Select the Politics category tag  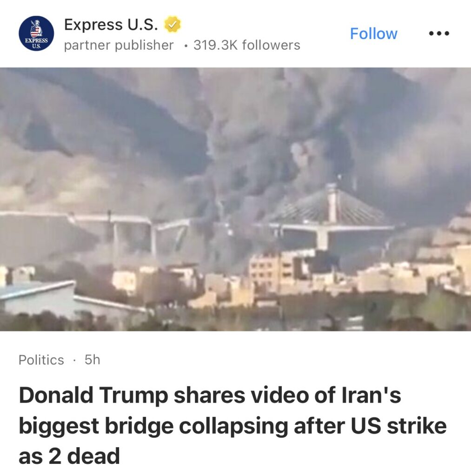41,360
